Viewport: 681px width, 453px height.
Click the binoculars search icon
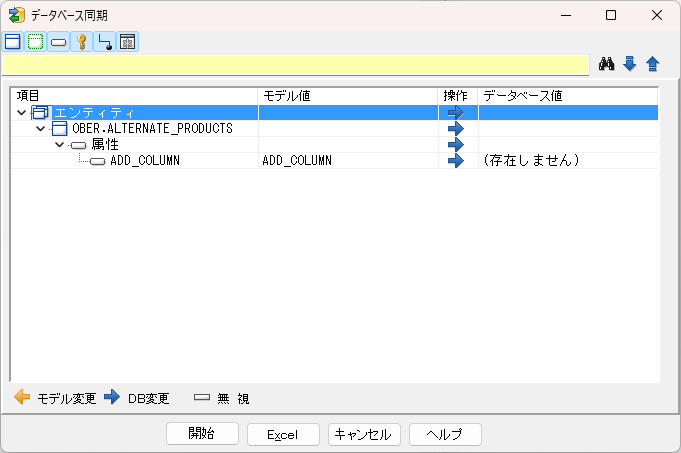pyautogui.click(x=606, y=64)
